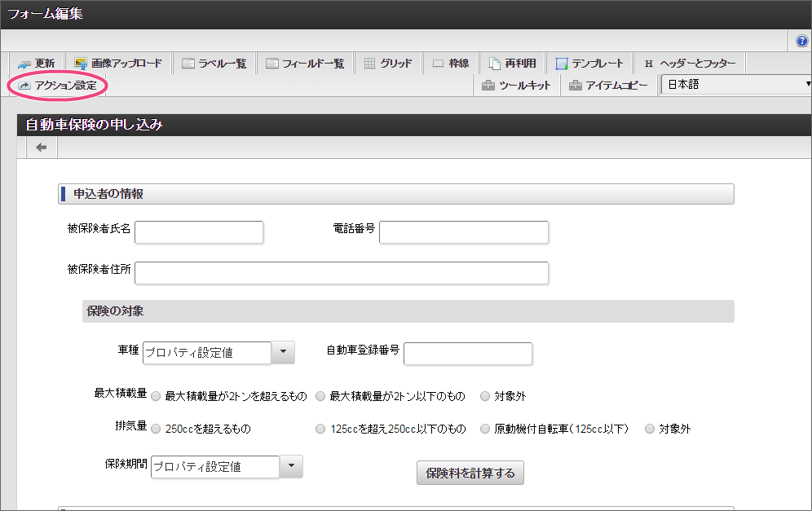Expand the 車種 dropdown arrow
Screen dimensions: 812x511
pos(282,352)
